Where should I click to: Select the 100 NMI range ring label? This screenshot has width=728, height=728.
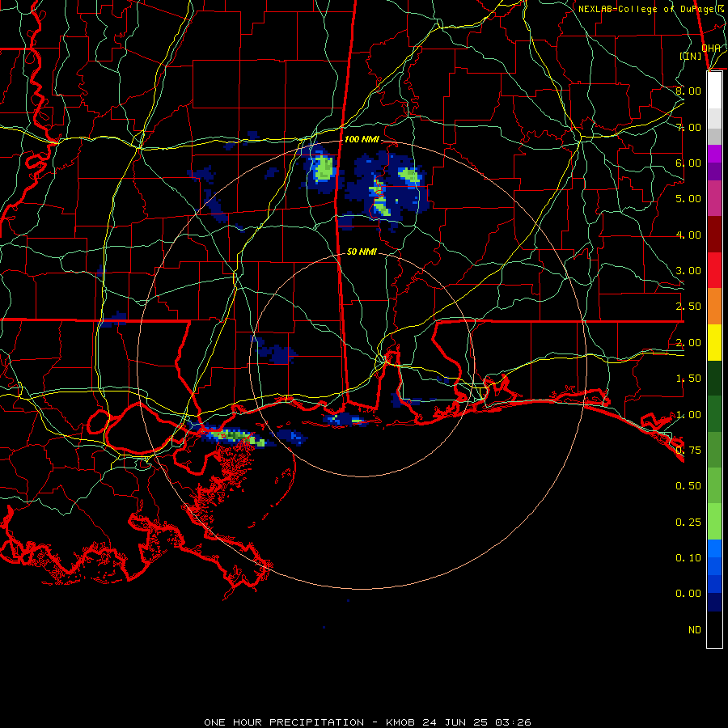(x=362, y=139)
